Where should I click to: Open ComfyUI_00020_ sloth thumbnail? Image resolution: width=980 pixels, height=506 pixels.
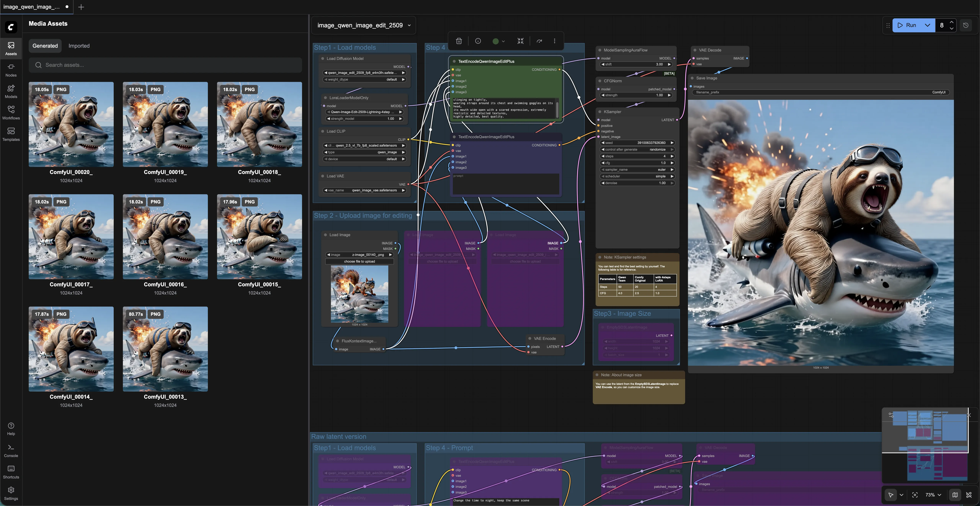71,124
